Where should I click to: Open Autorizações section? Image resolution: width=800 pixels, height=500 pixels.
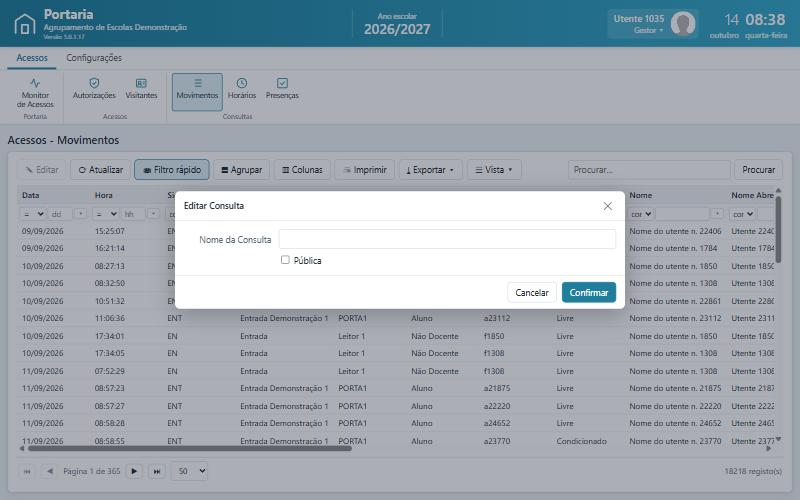point(94,89)
